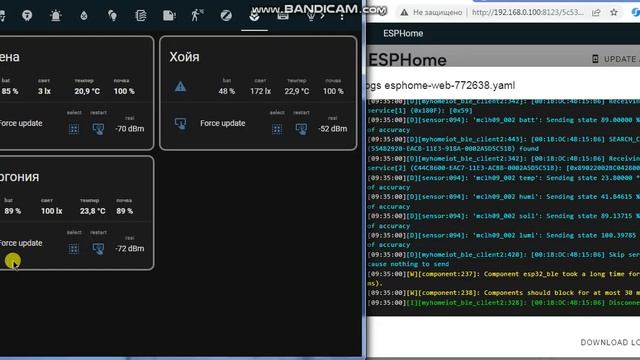Select the active plant sprout tab
The height and width of the screenshot is (360, 640).
click(x=254, y=16)
